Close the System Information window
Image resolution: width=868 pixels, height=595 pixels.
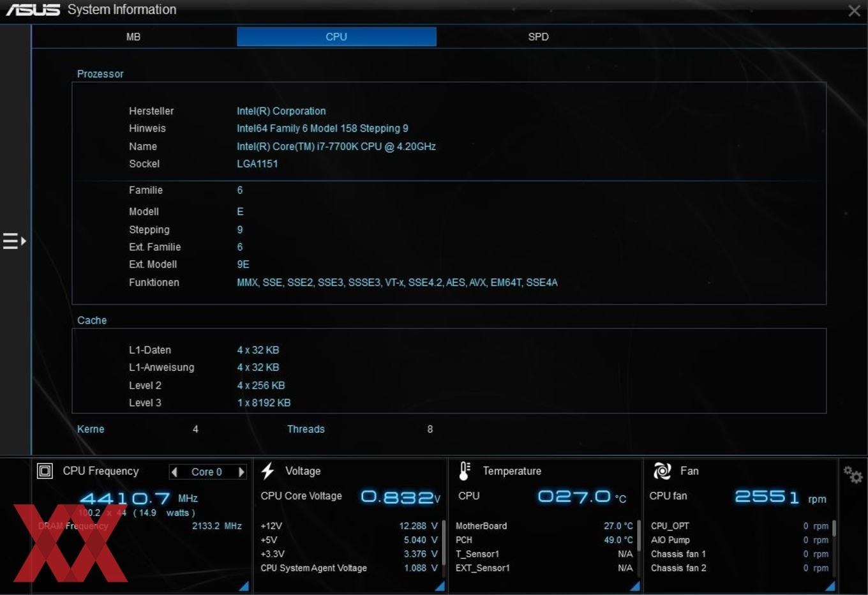click(x=854, y=11)
